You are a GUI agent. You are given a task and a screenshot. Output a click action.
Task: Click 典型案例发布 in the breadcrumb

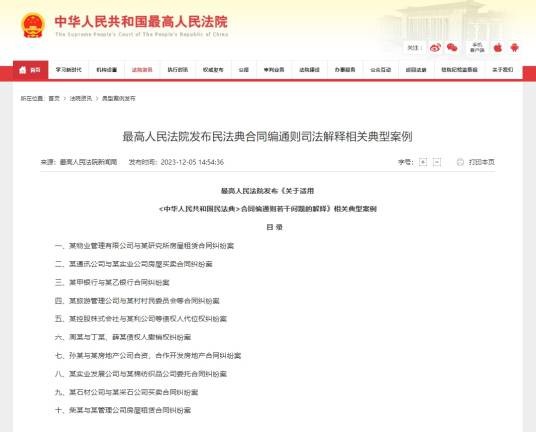[119, 98]
